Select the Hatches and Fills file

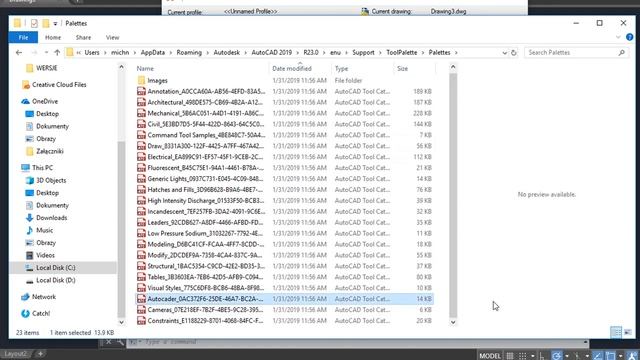tap(284, 190)
